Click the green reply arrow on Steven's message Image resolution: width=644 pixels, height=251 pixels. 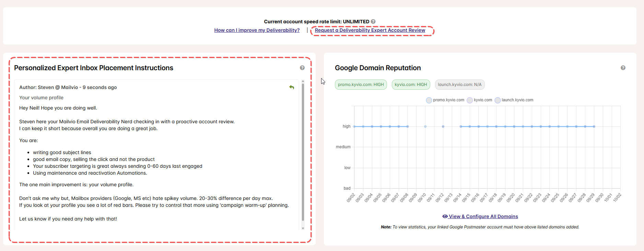click(292, 87)
